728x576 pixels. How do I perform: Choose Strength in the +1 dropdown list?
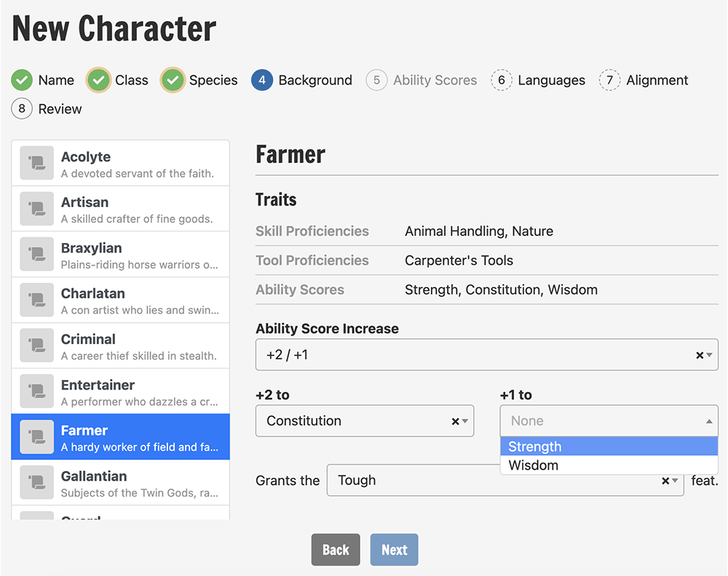pyautogui.click(x=609, y=446)
